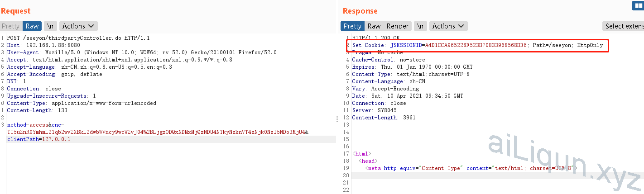Open the Select extension dropdown

pyautogui.click(x=624, y=26)
